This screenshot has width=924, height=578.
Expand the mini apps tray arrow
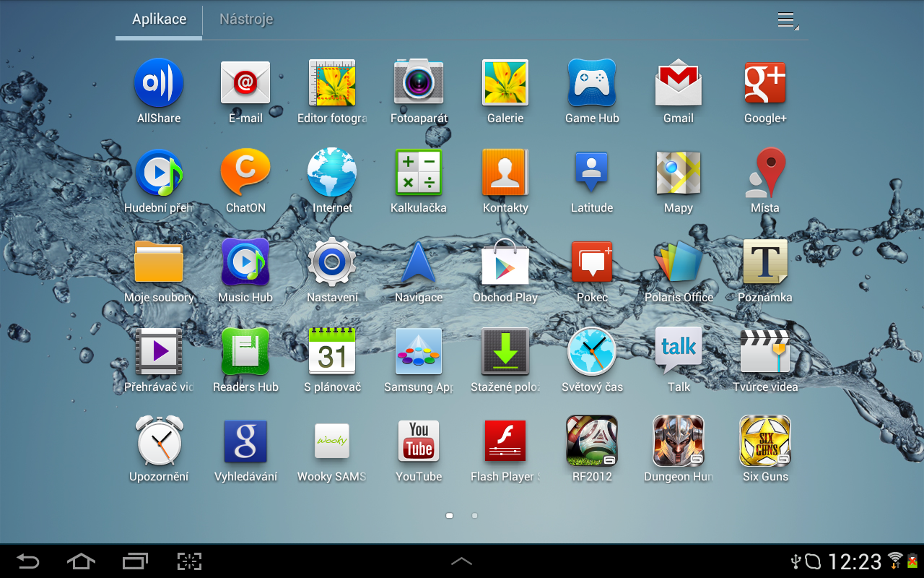pos(461,561)
